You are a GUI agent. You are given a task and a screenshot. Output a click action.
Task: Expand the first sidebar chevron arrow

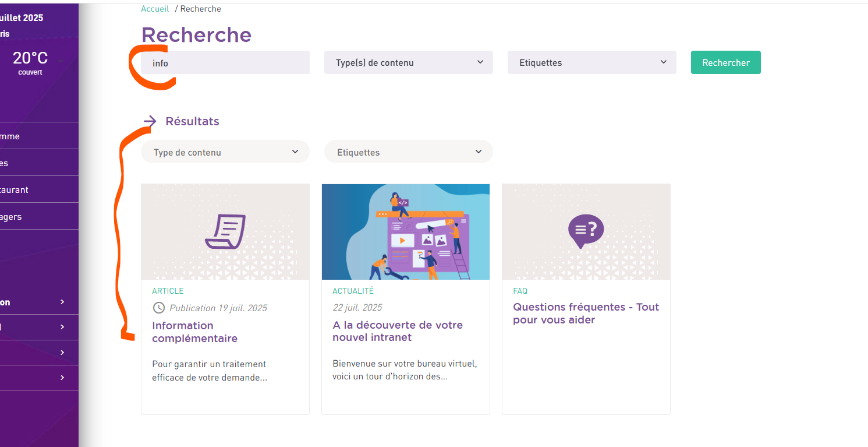pyautogui.click(x=62, y=302)
